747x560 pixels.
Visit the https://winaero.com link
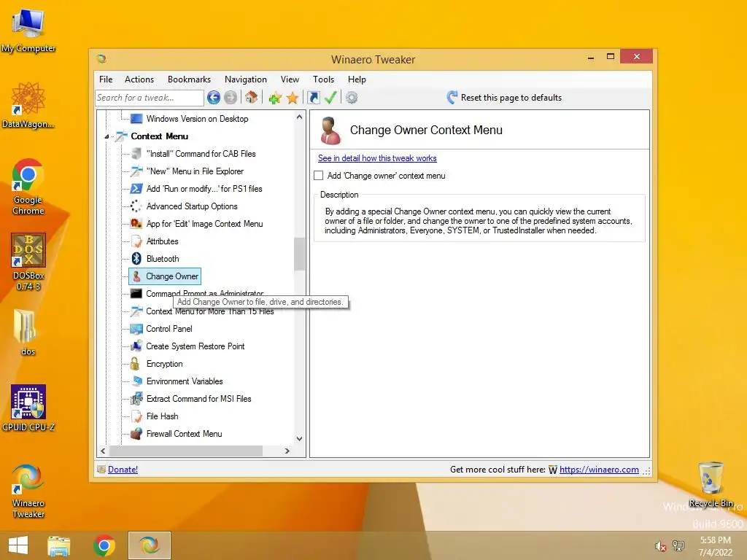click(599, 470)
